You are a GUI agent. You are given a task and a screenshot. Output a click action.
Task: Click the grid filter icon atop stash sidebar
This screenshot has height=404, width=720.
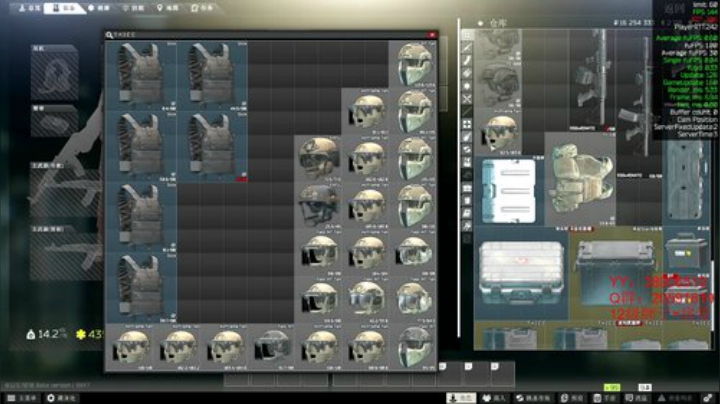point(467,35)
